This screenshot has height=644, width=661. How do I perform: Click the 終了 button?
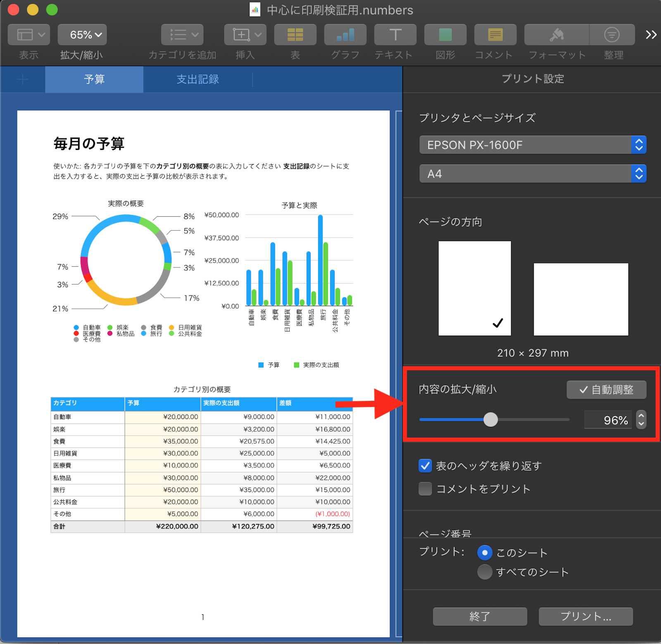[480, 616]
